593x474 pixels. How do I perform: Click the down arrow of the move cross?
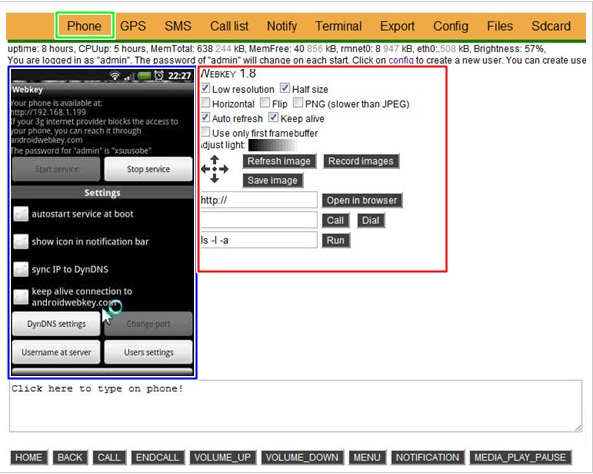click(215, 178)
